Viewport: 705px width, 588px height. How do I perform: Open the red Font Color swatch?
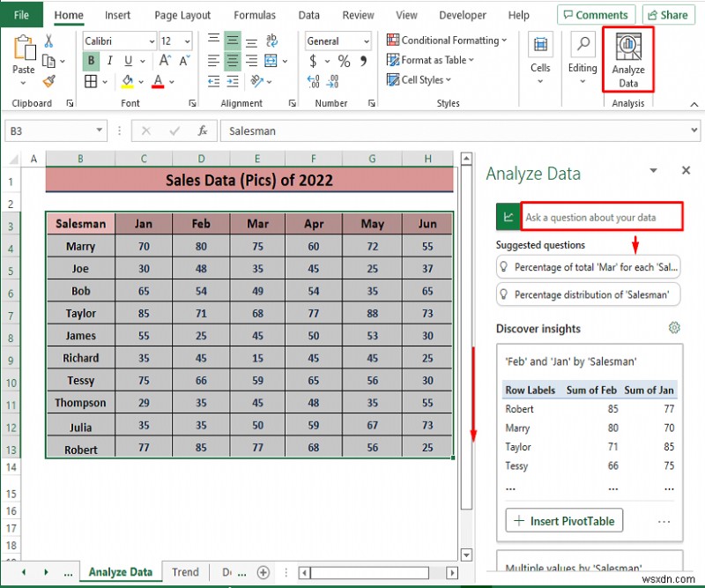(158, 80)
